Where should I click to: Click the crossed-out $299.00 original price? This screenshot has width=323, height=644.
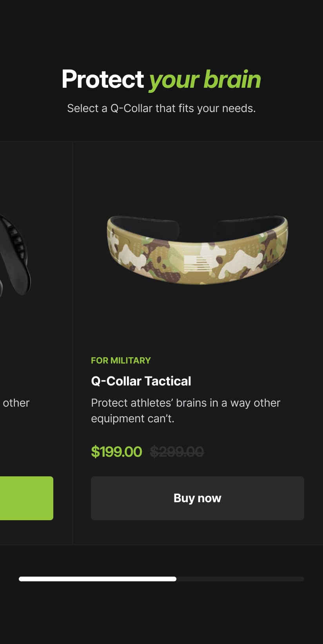click(177, 452)
